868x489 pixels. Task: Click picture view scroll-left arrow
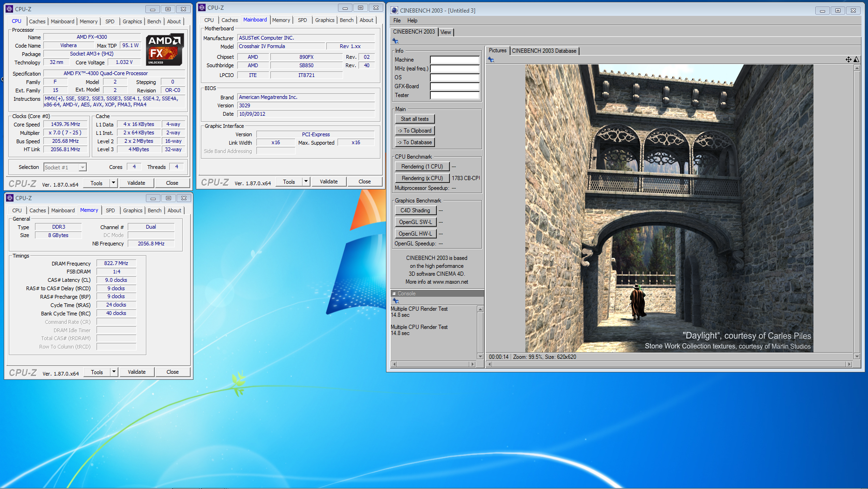coord(489,364)
